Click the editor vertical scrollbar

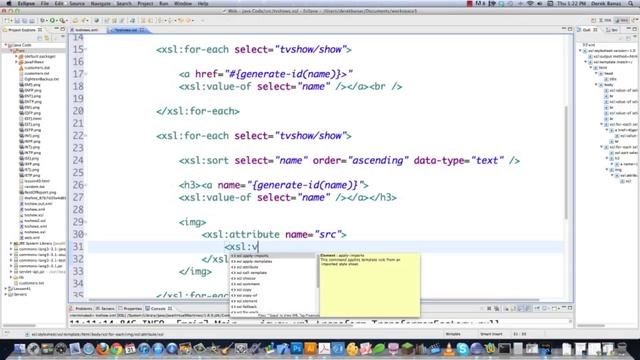566,162
